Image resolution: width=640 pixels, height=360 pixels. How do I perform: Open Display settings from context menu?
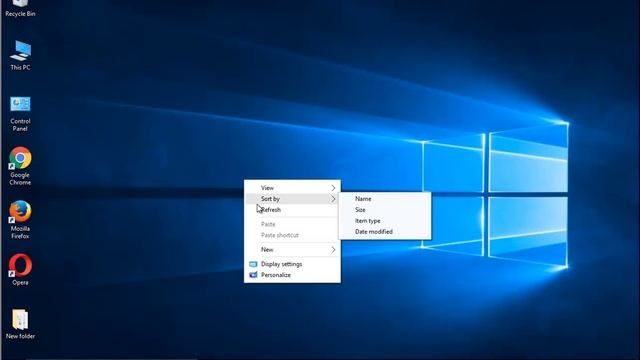pos(292,264)
